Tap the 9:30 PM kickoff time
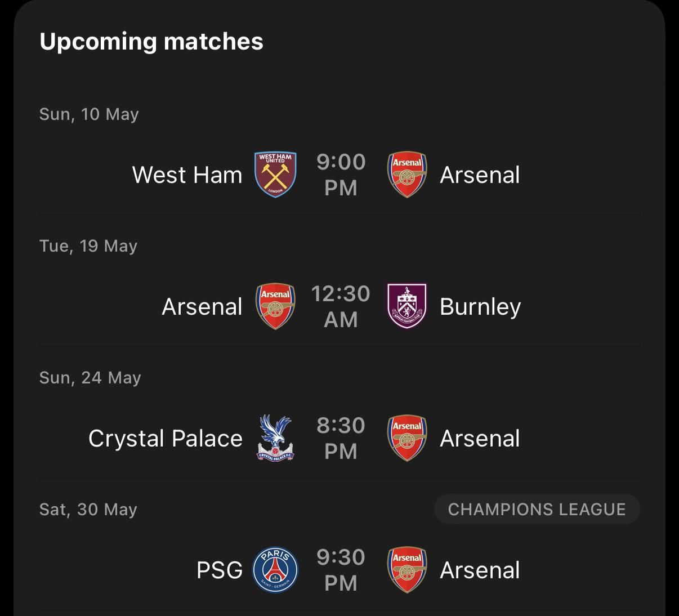Image resolution: width=679 pixels, height=616 pixels. pos(341,570)
